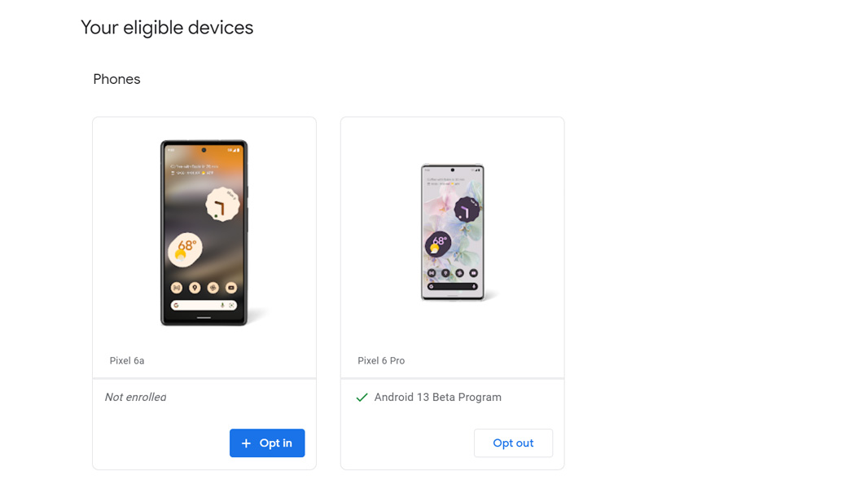This screenshot has height=489, width=868.
Task: Click the Maps pin icon on Pixel 6a
Action: (x=195, y=288)
